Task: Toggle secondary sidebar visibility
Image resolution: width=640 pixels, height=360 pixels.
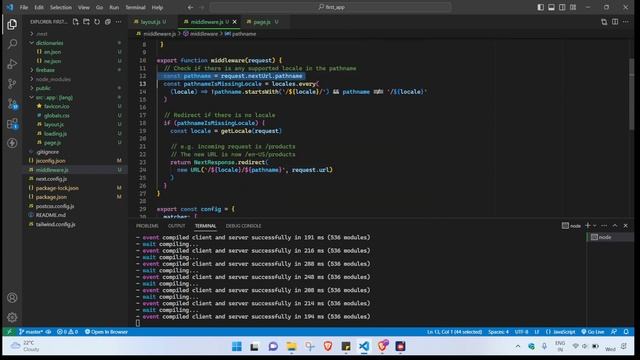Action: point(562,7)
